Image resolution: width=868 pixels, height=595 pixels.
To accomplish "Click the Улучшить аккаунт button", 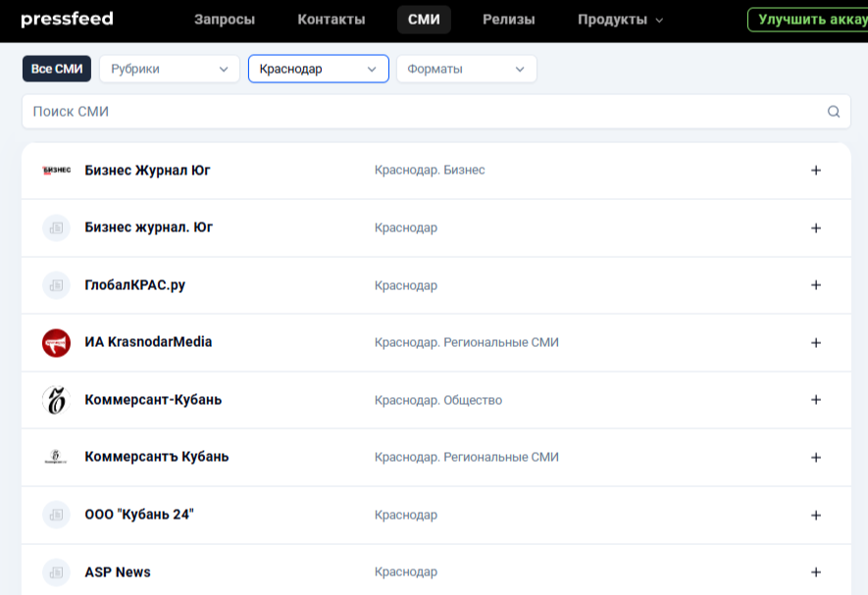I will (808, 20).
